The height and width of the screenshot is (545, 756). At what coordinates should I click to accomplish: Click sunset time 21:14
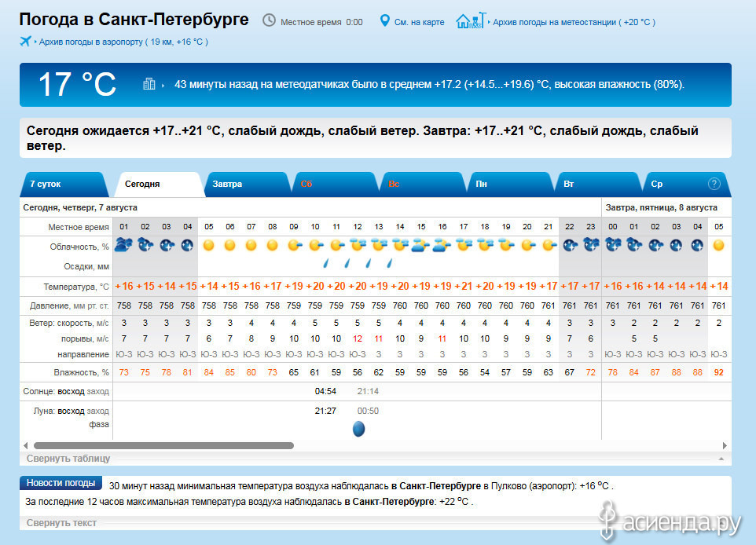pos(368,391)
